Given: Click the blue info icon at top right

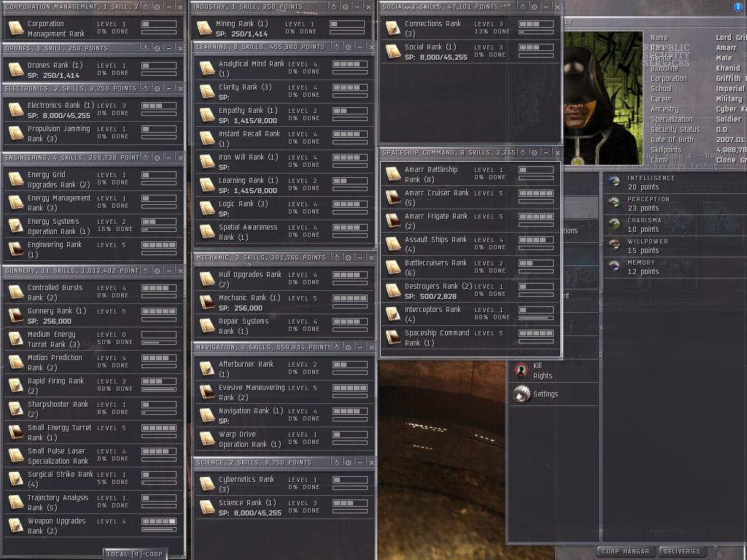Looking at the screenshot, I should 738,7.
